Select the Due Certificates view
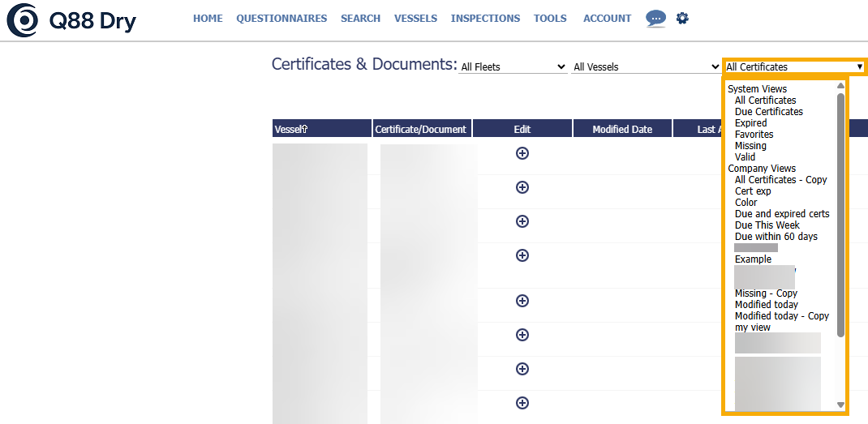The width and height of the screenshot is (868, 424). [x=769, y=112]
